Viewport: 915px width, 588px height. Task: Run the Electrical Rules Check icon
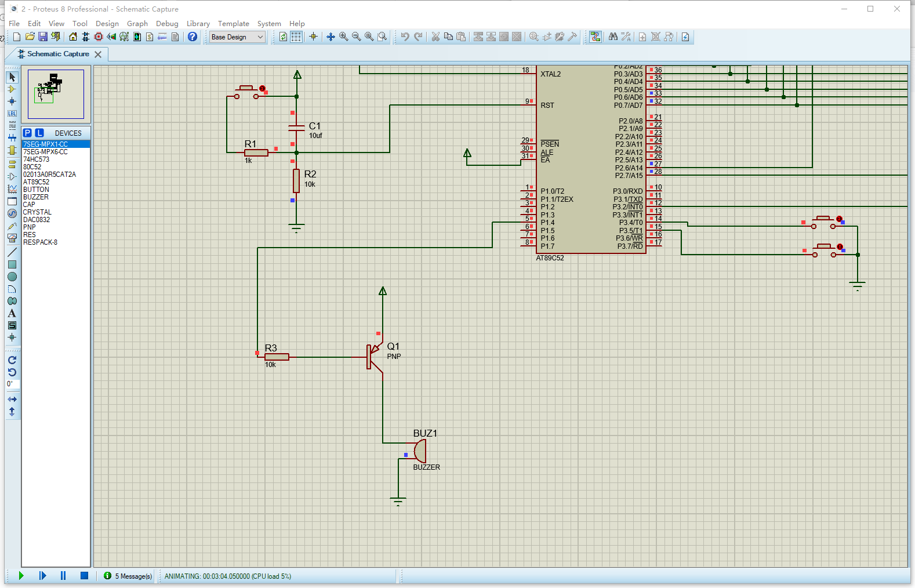tap(685, 37)
